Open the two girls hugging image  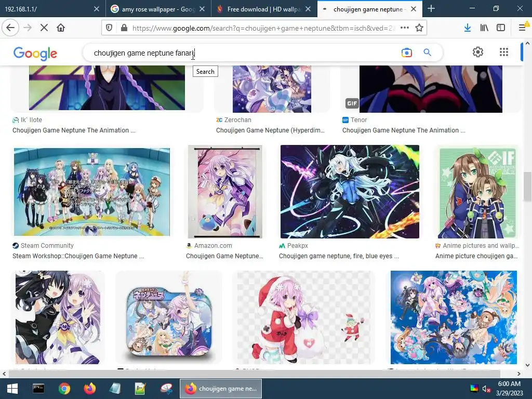tap(58, 317)
